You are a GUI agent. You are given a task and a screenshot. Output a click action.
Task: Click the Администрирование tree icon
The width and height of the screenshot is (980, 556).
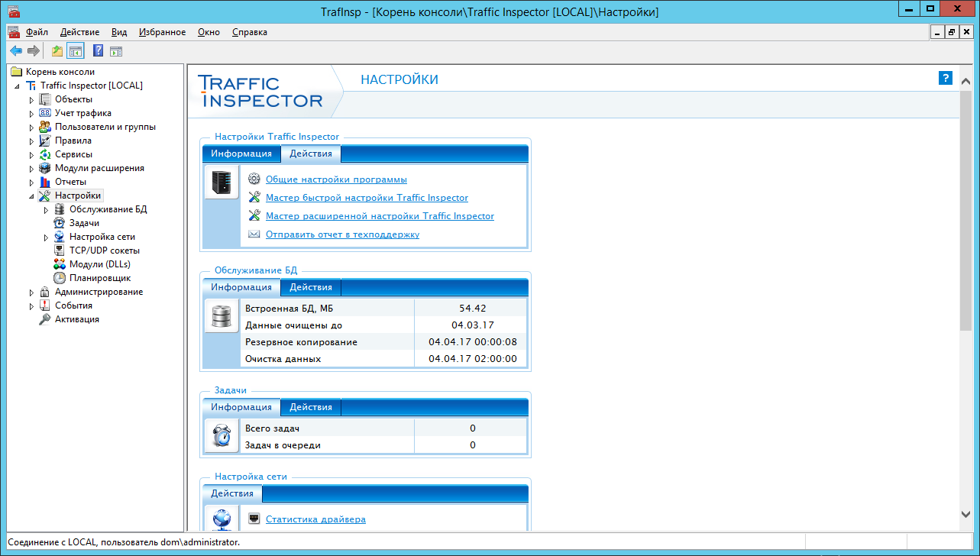45,292
